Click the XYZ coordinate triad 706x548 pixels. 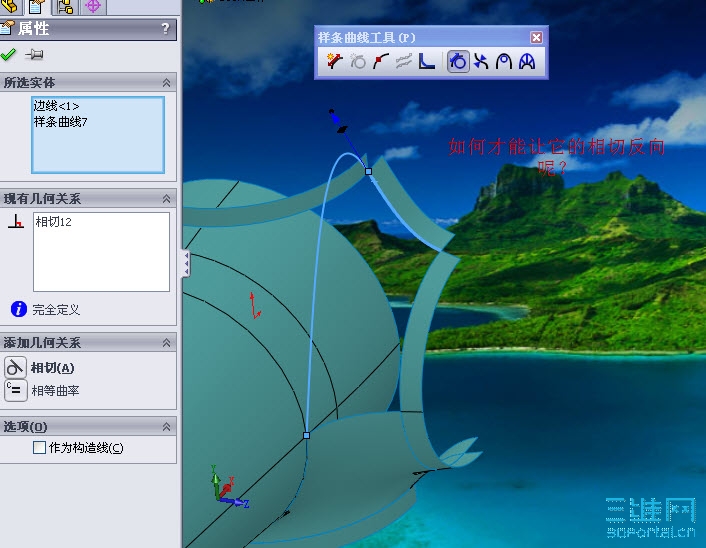pyautogui.click(x=228, y=488)
